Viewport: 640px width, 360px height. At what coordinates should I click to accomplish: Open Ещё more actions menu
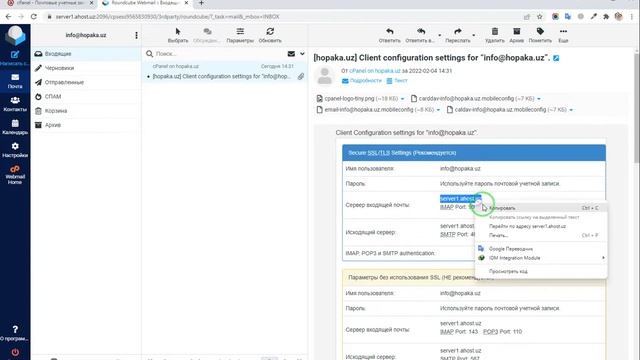click(563, 35)
